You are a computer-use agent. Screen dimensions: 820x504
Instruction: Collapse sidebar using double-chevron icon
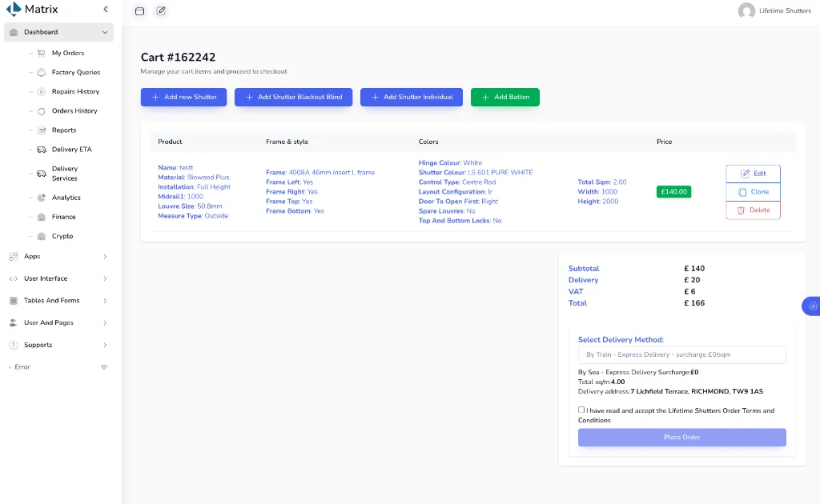click(106, 9)
